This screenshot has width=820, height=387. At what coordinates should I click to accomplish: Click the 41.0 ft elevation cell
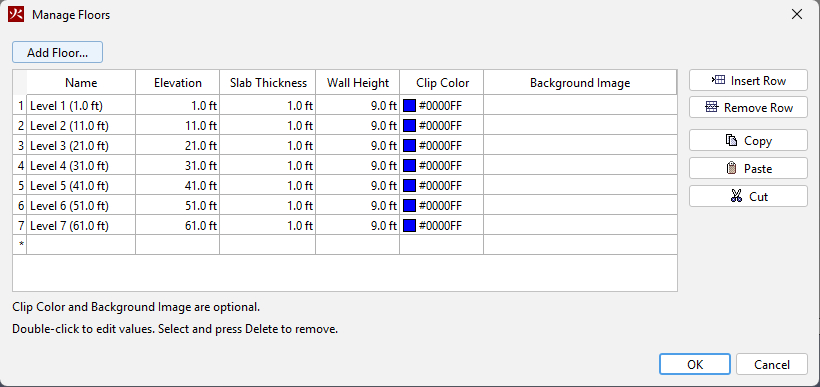[x=178, y=186]
